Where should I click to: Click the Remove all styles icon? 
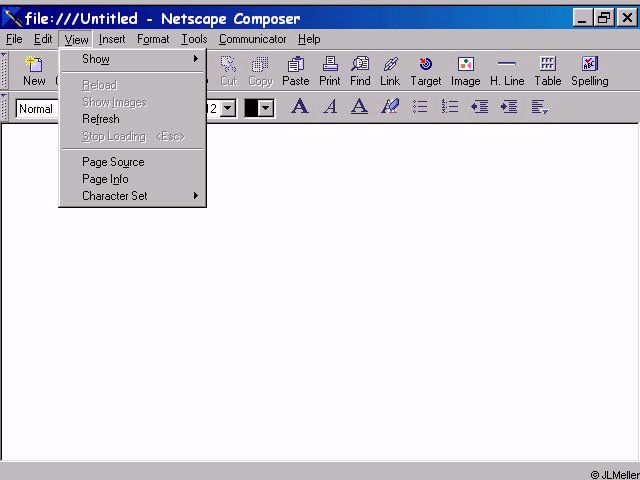click(x=390, y=107)
